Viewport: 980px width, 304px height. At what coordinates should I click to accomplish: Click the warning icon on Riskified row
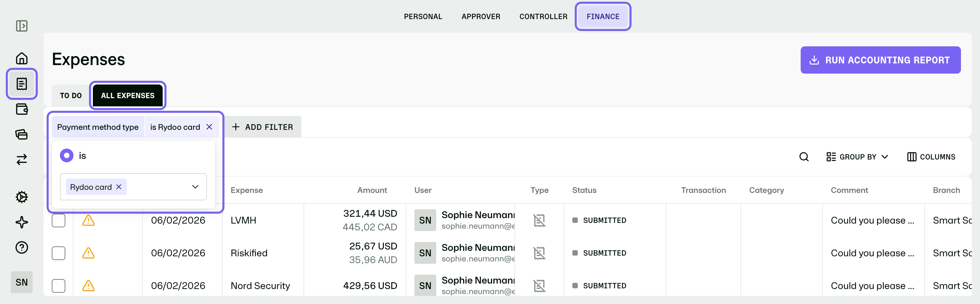click(x=88, y=253)
